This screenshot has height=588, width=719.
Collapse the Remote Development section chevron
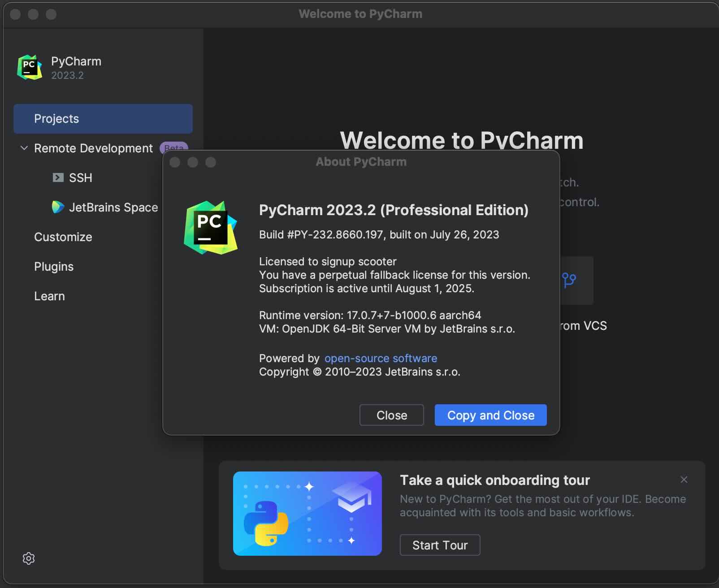(x=24, y=148)
